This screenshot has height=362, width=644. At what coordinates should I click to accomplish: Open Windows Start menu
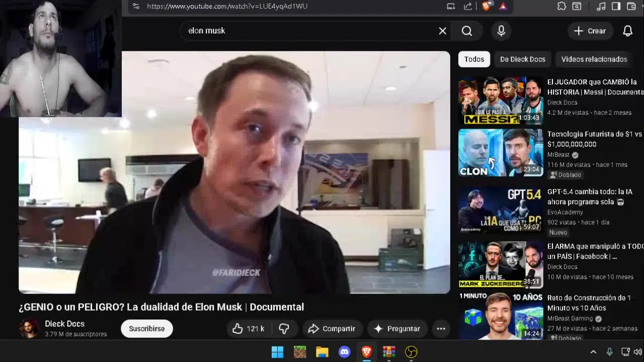coord(277,352)
